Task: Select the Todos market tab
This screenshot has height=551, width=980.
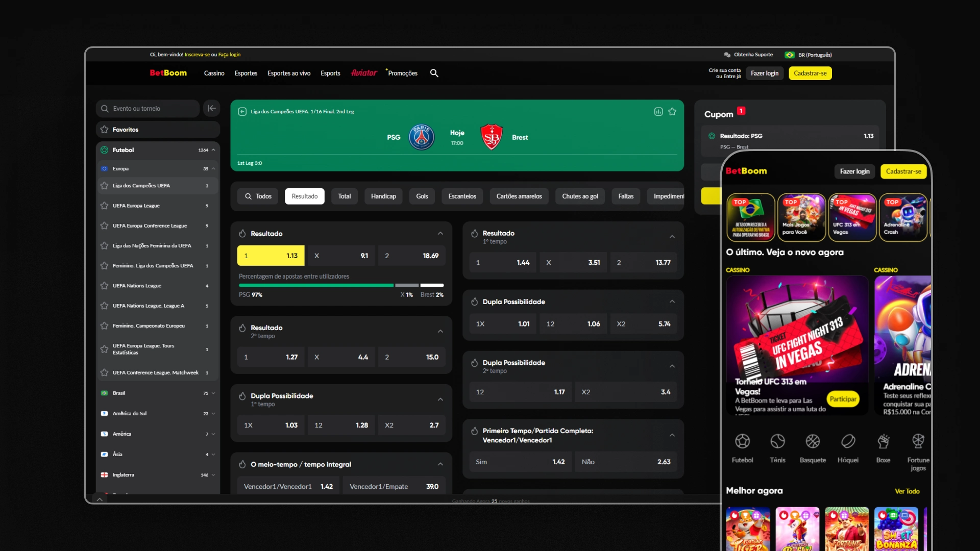Action: (x=258, y=196)
